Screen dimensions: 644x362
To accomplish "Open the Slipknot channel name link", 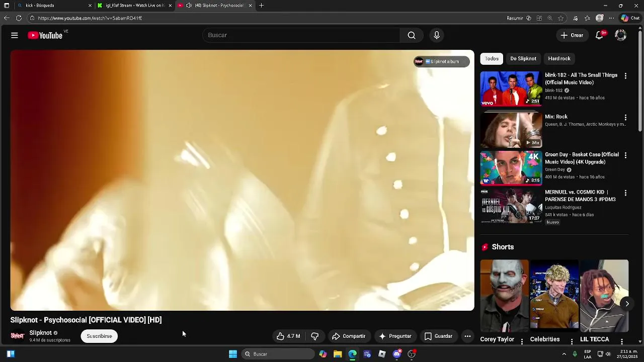I will (40, 333).
